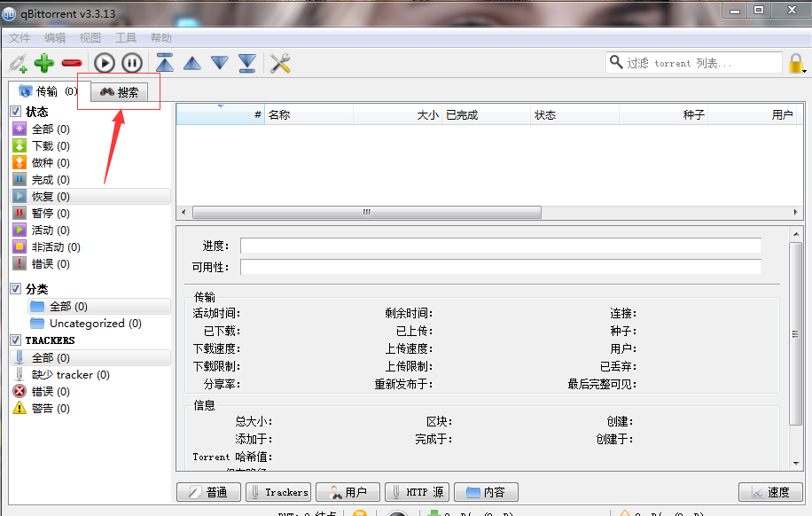The height and width of the screenshot is (516, 812).
Task: Open the 工具 menu
Action: [125, 38]
